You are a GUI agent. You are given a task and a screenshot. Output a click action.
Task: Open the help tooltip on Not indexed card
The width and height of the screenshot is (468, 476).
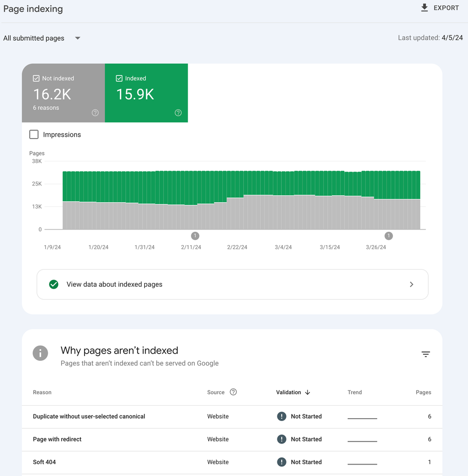point(95,113)
